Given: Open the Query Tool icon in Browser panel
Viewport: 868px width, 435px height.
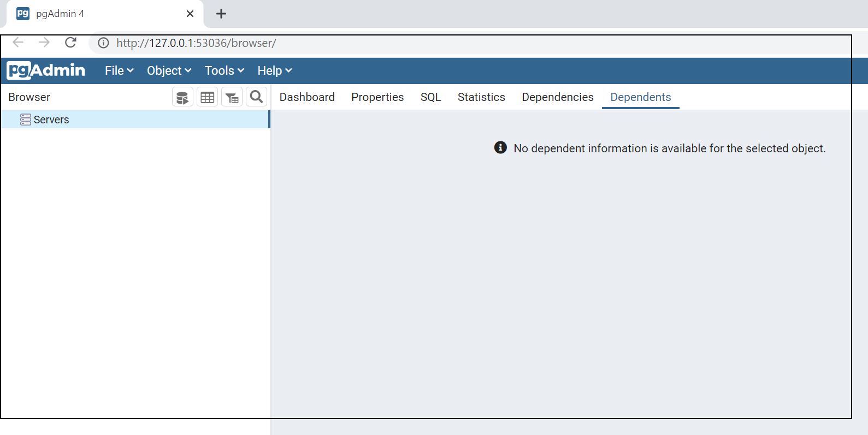Looking at the screenshot, I should pos(182,98).
